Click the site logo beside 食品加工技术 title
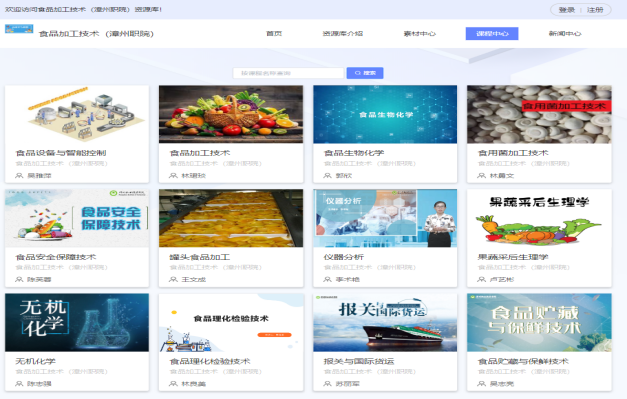Screen dimensions: 627x399 tap(19, 29)
